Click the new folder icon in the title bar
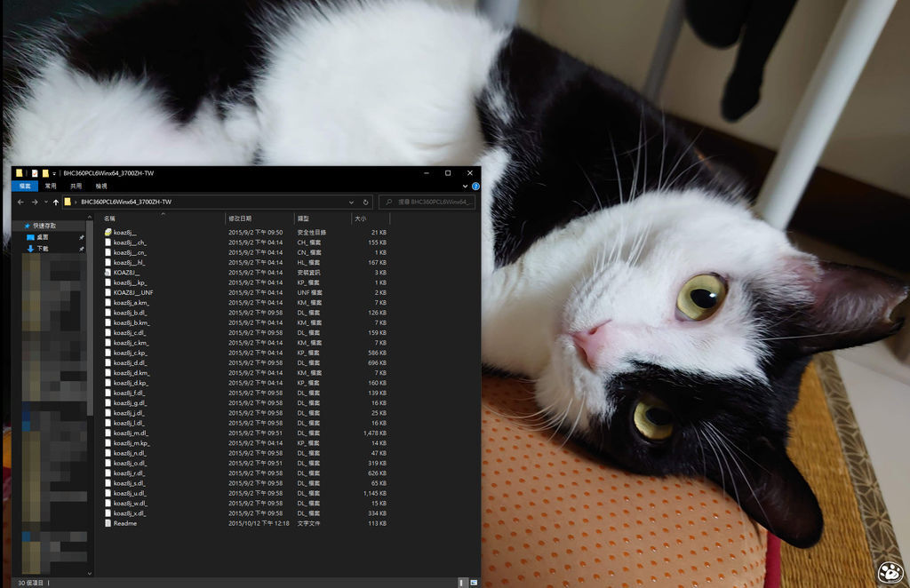 45,173
